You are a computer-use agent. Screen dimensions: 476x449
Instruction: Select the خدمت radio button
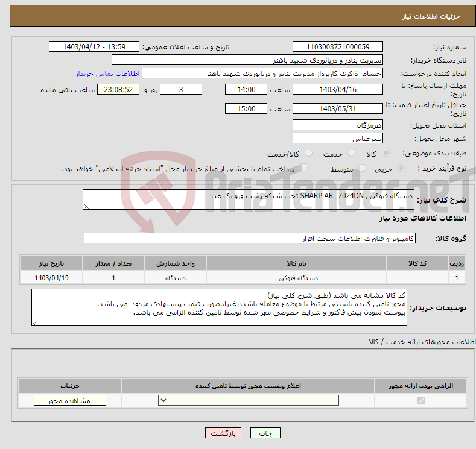coord(351,153)
